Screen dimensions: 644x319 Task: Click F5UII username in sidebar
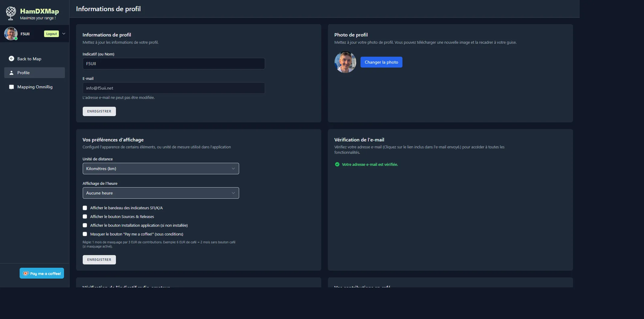tap(25, 34)
